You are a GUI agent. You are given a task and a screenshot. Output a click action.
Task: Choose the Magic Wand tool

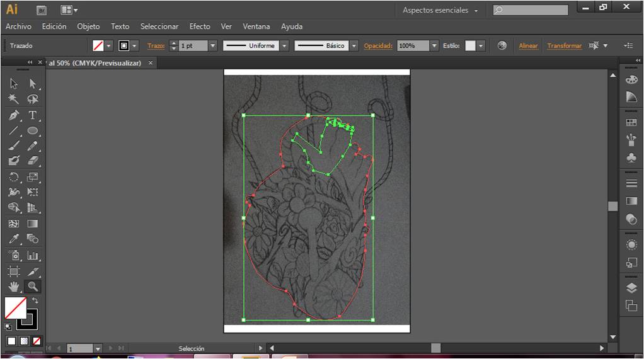coord(14,99)
